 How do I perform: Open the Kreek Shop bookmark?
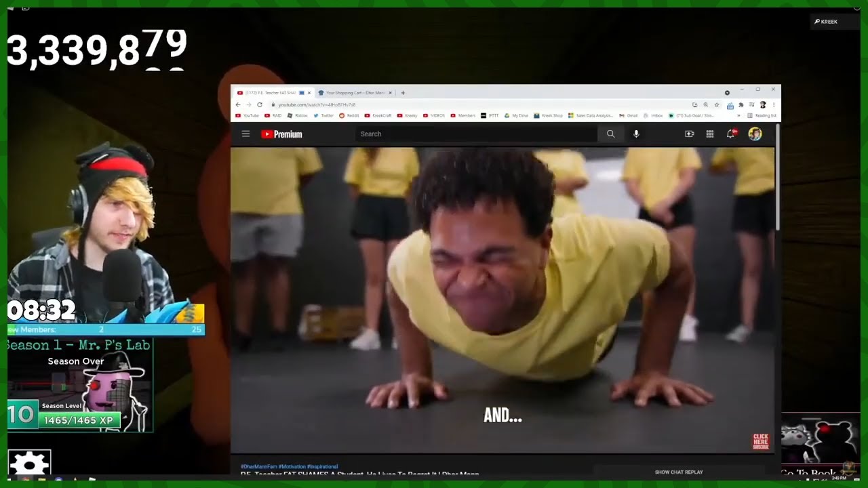(x=548, y=116)
